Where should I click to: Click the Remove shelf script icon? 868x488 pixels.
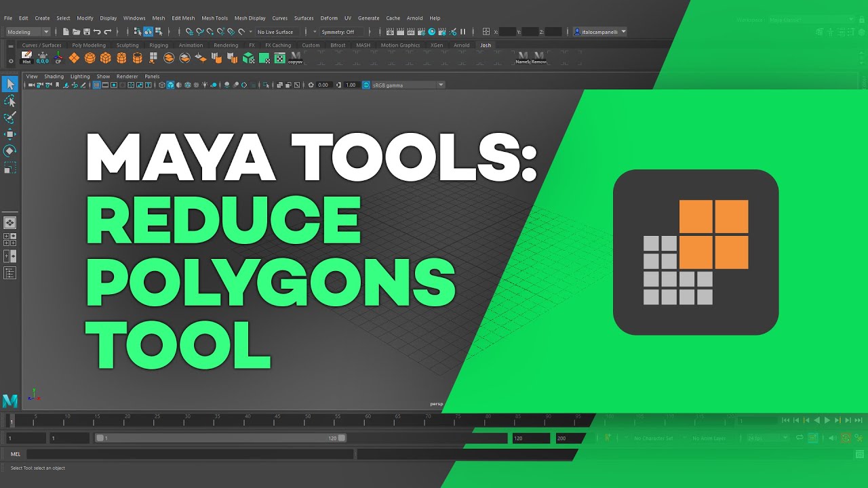point(539,58)
